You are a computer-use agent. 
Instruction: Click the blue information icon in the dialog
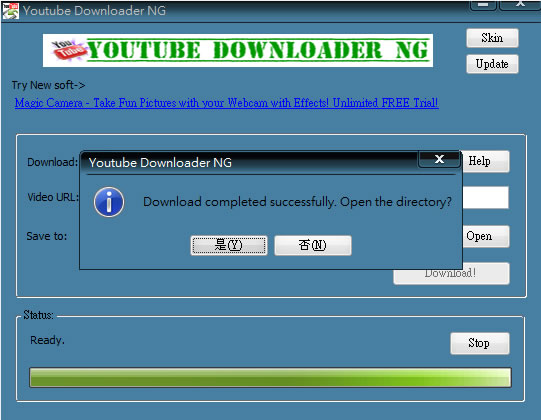click(x=109, y=202)
